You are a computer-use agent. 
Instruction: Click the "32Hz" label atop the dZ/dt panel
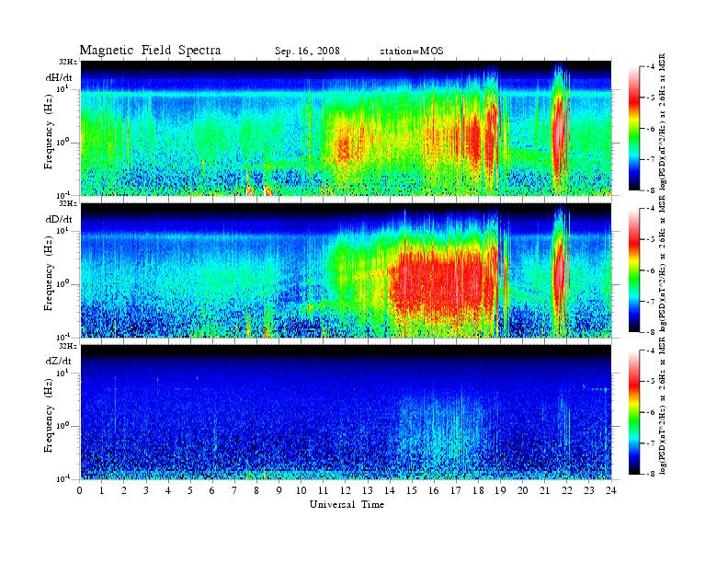click(68, 346)
